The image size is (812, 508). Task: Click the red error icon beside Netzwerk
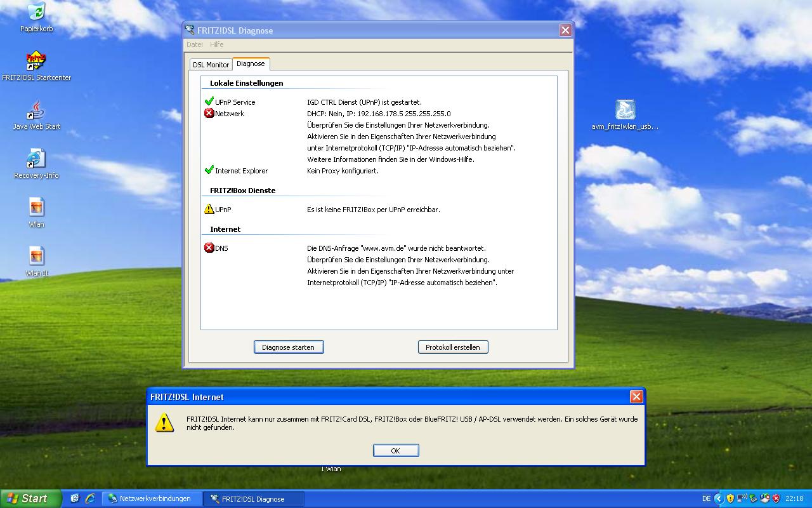[209, 113]
